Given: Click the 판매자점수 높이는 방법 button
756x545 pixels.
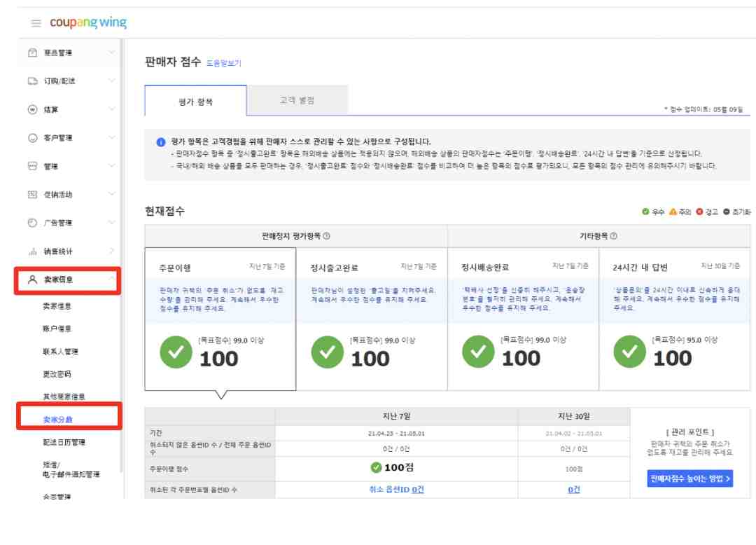Looking at the screenshot, I should point(690,478).
